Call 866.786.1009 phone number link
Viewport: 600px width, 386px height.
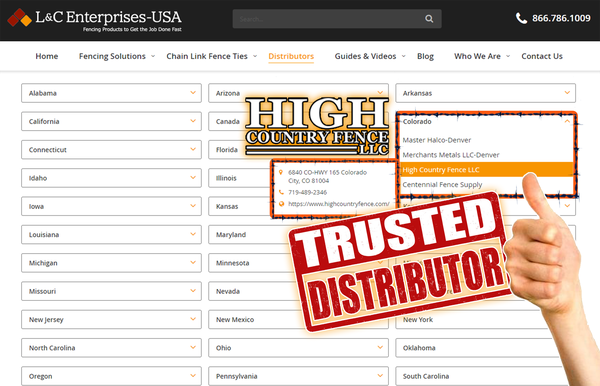[x=561, y=18]
